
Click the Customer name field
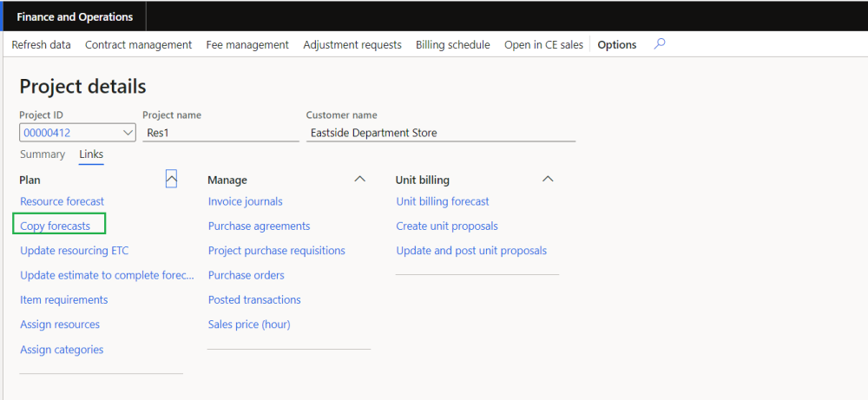440,133
